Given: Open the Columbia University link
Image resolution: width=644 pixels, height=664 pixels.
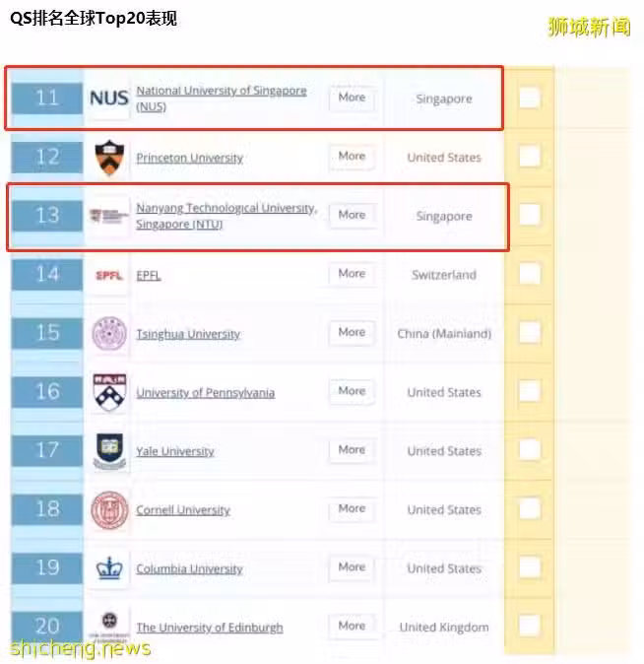Looking at the screenshot, I should click(x=189, y=568).
